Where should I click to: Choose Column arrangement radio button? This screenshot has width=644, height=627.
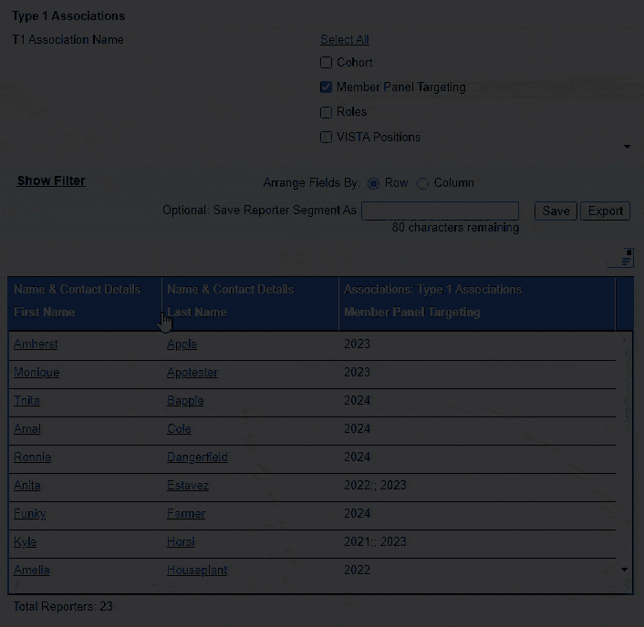click(x=422, y=184)
